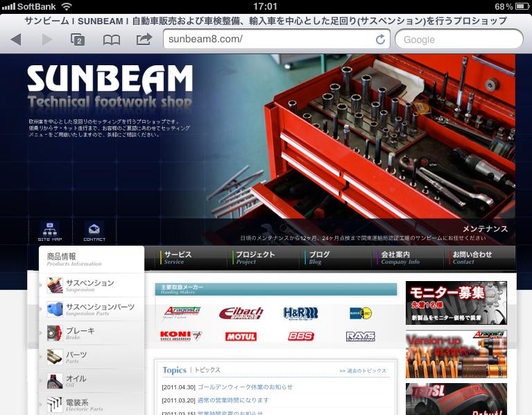The height and width of the screenshot is (415, 532).
Task: Open the サスペンション text link
Action: click(x=90, y=282)
